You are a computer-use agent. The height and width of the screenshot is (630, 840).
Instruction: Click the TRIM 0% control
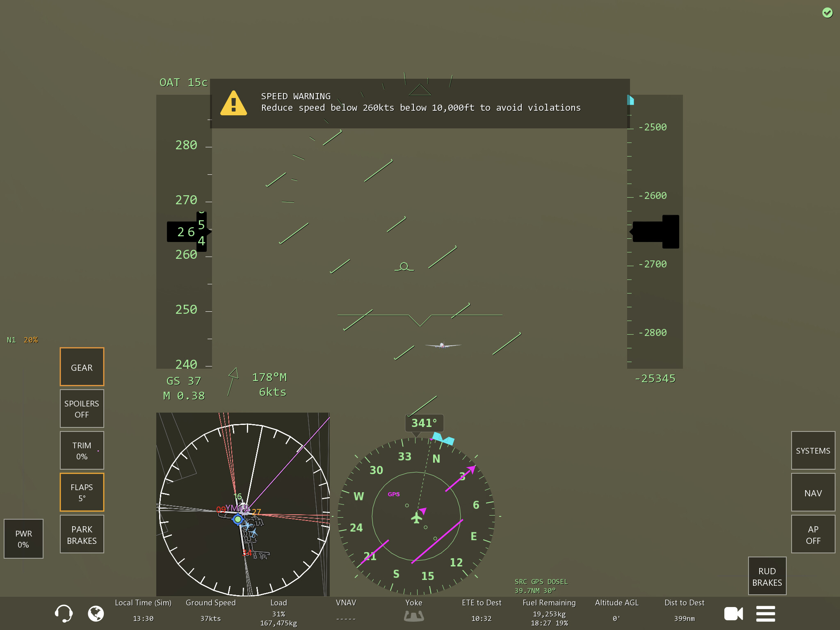click(x=82, y=450)
